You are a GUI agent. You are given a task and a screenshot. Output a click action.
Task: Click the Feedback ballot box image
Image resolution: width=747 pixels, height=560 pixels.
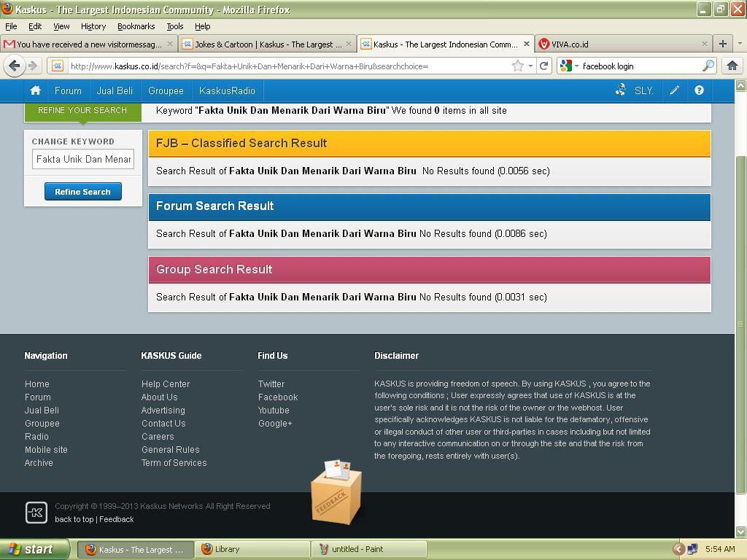click(337, 491)
